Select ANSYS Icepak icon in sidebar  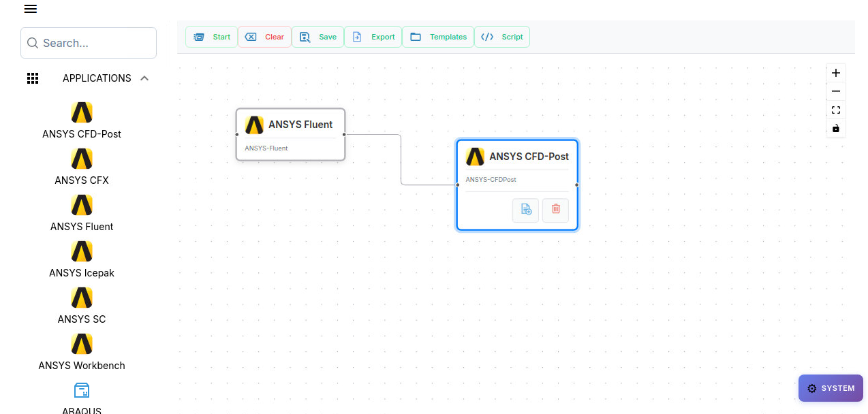[82, 251]
